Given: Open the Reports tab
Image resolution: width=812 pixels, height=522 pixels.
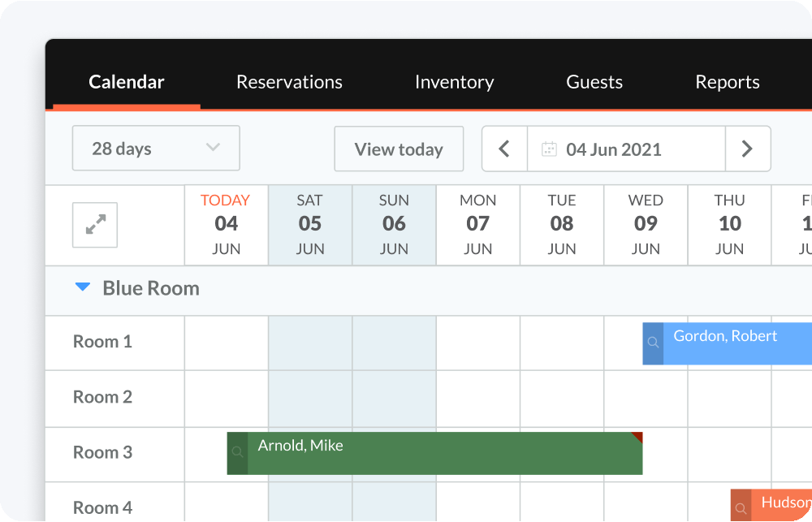Looking at the screenshot, I should [727, 81].
